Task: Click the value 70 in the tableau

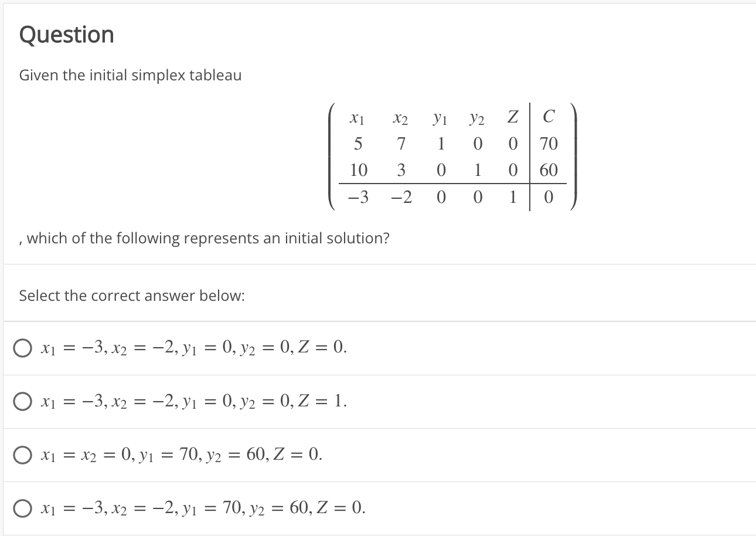Action: pyautogui.click(x=549, y=144)
